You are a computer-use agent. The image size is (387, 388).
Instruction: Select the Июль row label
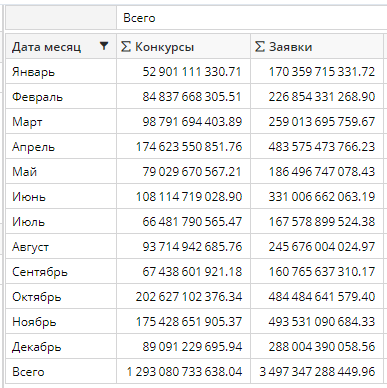pyautogui.click(x=28, y=222)
